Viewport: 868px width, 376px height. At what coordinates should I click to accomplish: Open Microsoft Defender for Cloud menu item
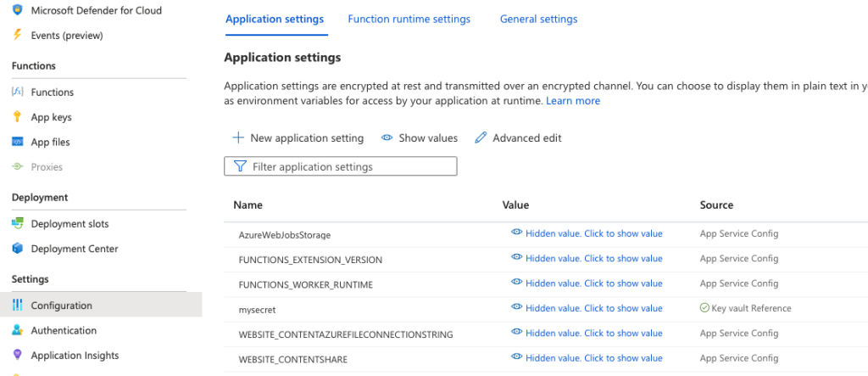(x=97, y=10)
